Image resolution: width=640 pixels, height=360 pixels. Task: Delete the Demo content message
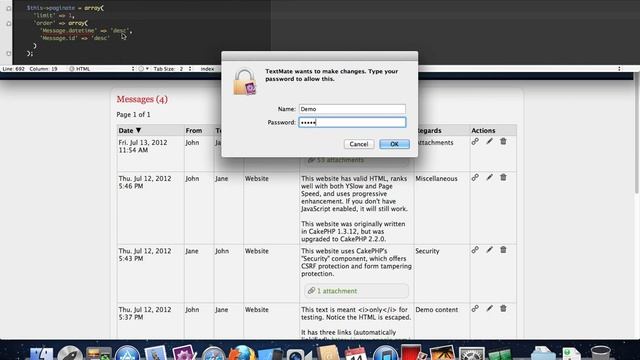coord(503,308)
